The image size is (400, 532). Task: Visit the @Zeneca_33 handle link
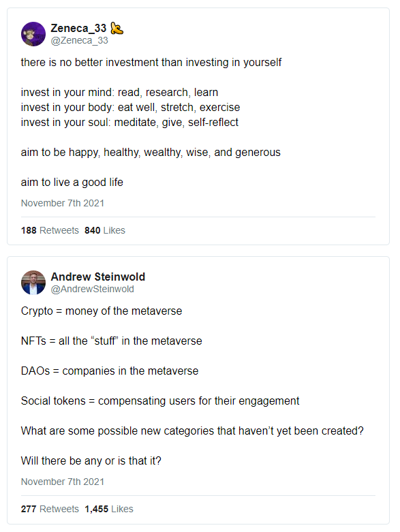(x=80, y=40)
